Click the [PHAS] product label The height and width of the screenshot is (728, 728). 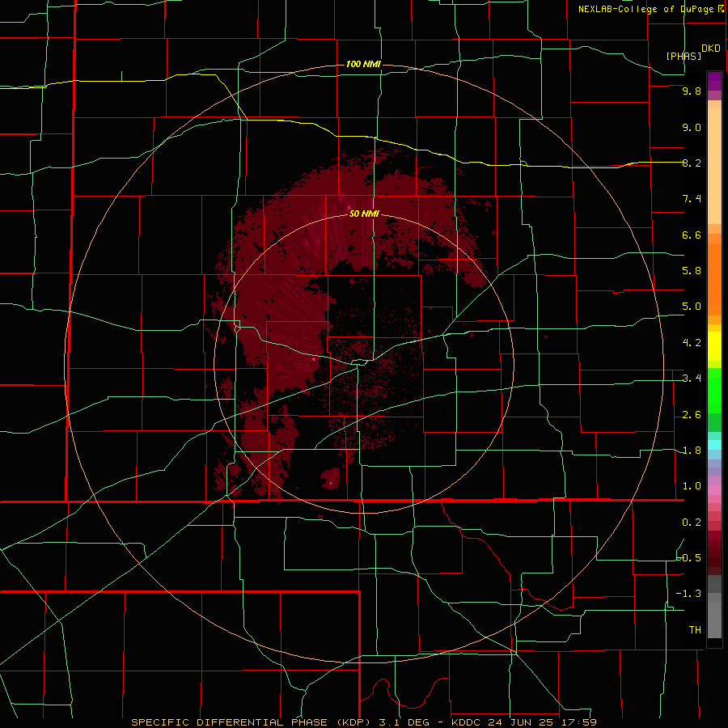[684, 56]
